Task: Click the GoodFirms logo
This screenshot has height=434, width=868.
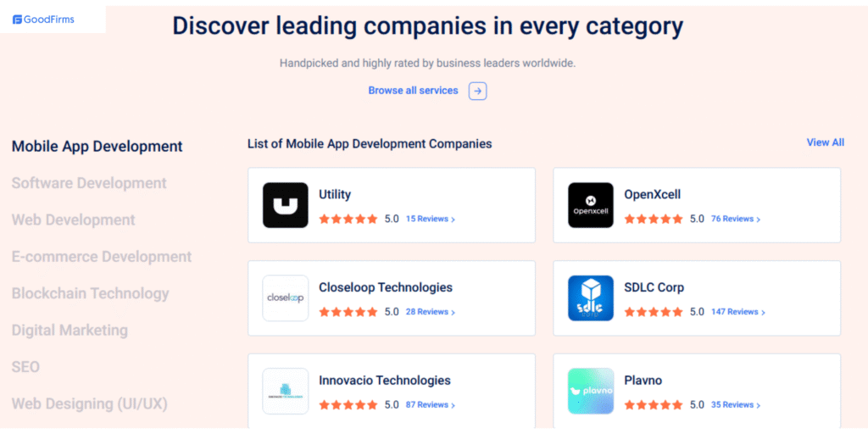Action: (x=44, y=19)
